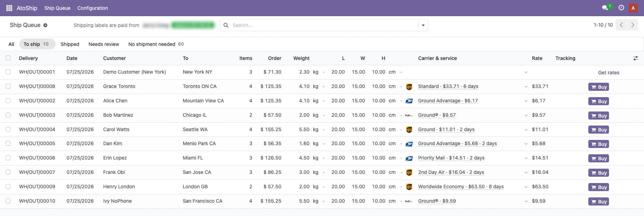Open the activities clock icon
Image resolution: width=644 pixels, height=216 pixels.
point(621,8)
